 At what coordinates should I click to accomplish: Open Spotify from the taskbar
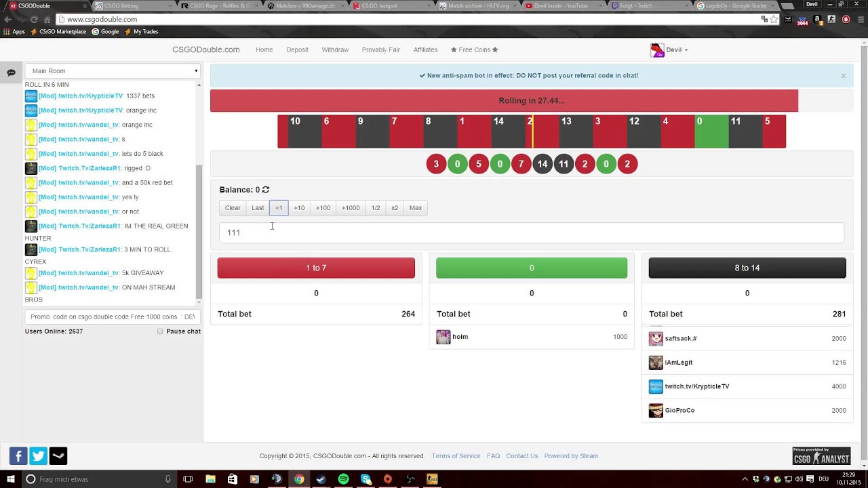[x=344, y=479]
